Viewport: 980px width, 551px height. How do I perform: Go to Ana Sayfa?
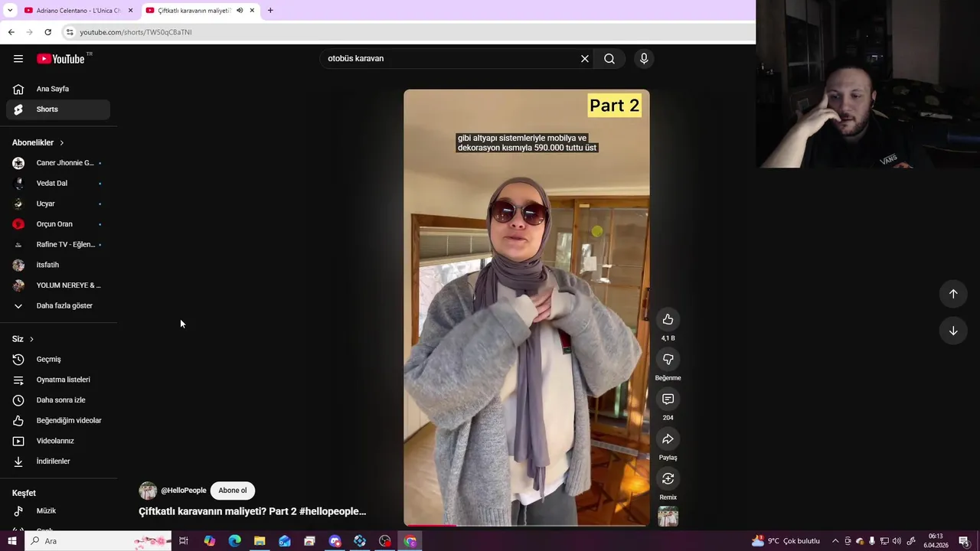point(58,89)
